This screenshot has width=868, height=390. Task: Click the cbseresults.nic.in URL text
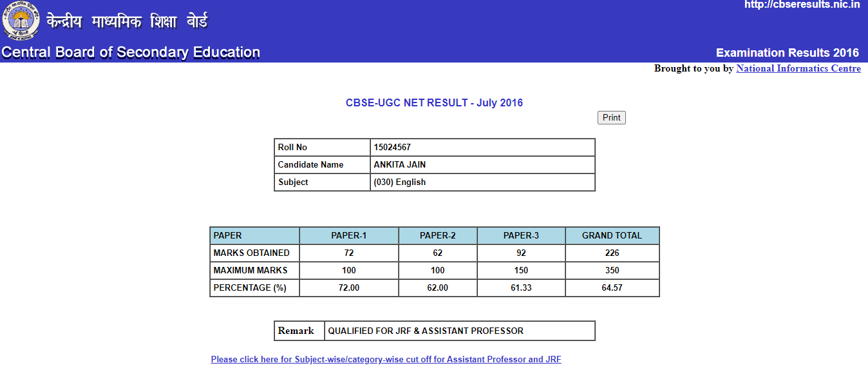coord(802,5)
